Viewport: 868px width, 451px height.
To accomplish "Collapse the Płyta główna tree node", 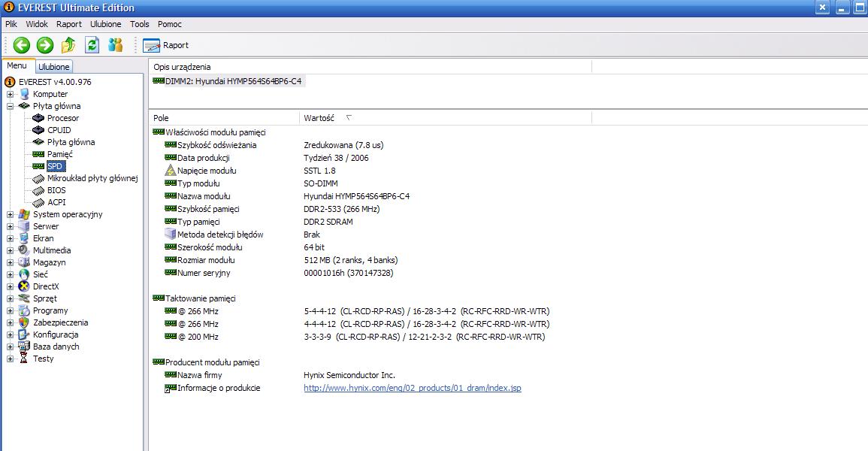I will coord(10,106).
